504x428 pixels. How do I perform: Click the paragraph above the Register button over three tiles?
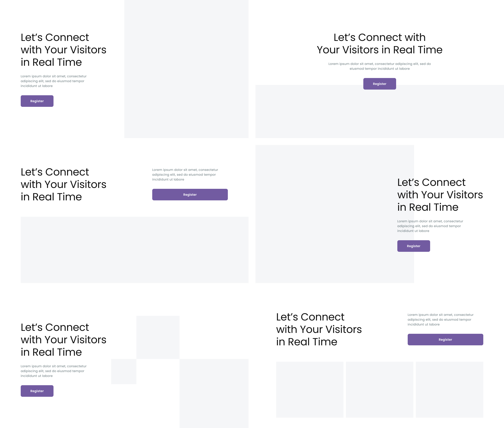coord(440,320)
